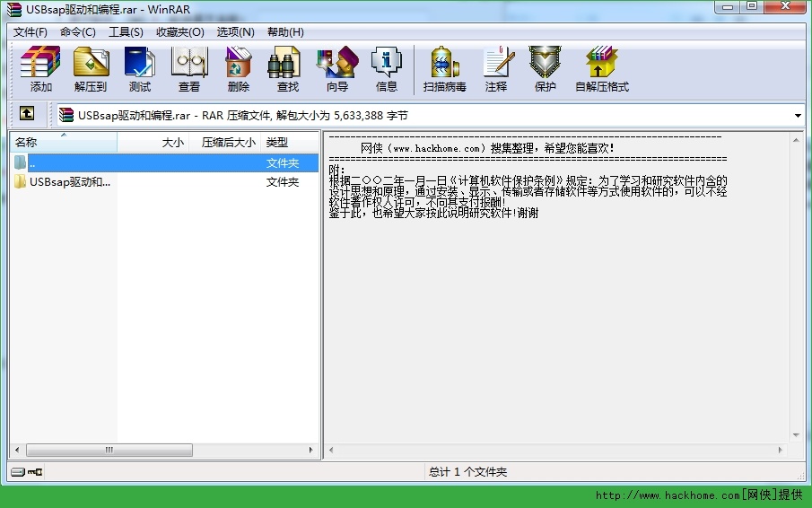This screenshot has height=508, width=812.
Task: Click the archive path address field
Action: click(x=430, y=115)
